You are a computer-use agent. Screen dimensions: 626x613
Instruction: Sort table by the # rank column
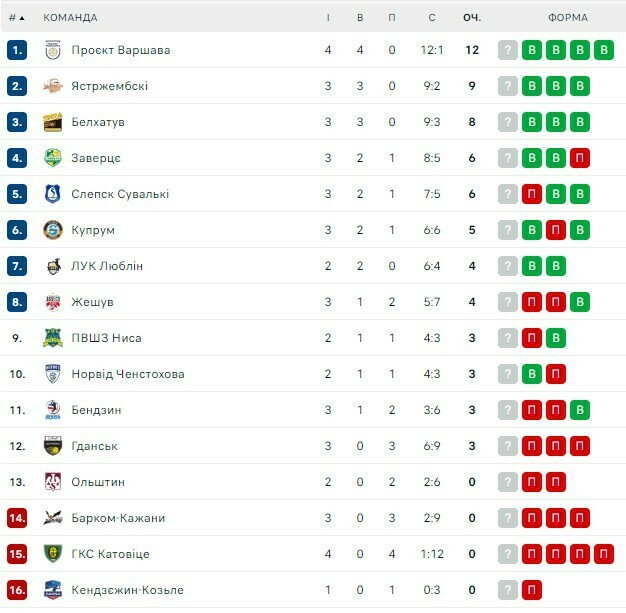click(x=16, y=17)
